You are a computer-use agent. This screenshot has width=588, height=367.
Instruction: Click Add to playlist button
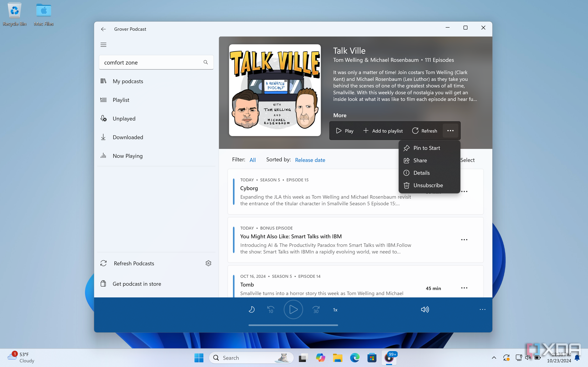(x=383, y=131)
